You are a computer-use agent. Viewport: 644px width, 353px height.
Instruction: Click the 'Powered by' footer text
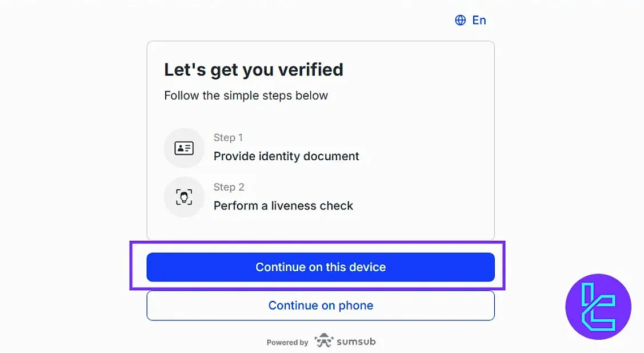pyautogui.click(x=287, y=342)
